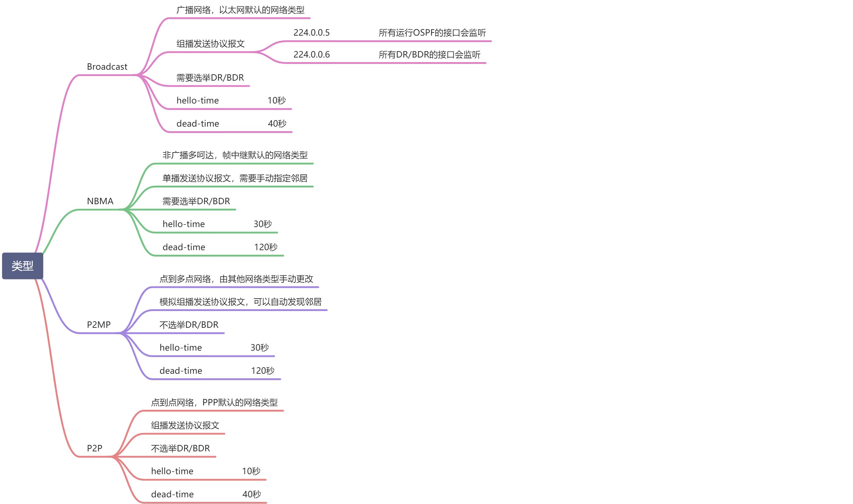The width and height of the screenshot is (853, 504).
Task: Select node 单播发送协议报文，需要手动指定邻居
Action: pyautogui.click(x=235, y=178)
